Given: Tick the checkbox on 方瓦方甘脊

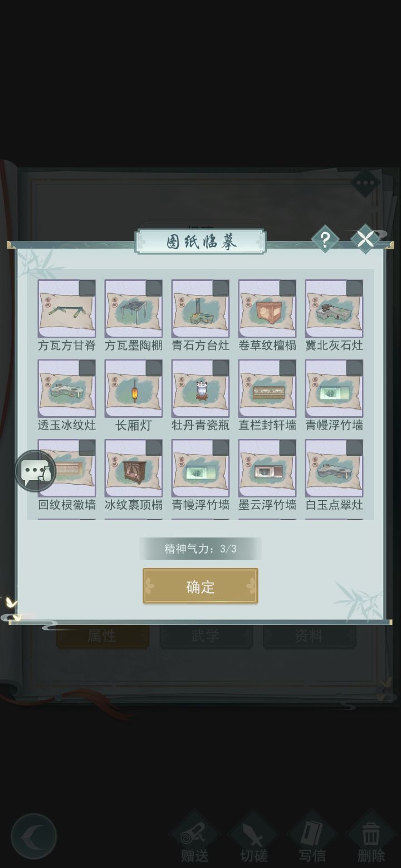Looking at the screenshot, I should (87, 288).
